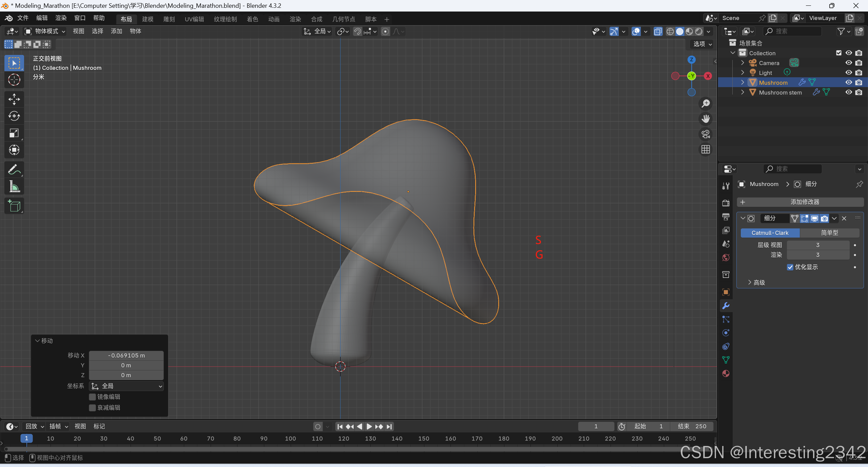Screen dimensions: 868x467
Task: Open the 物体模式 mode dropdown
Action: (x=45, y=31)
